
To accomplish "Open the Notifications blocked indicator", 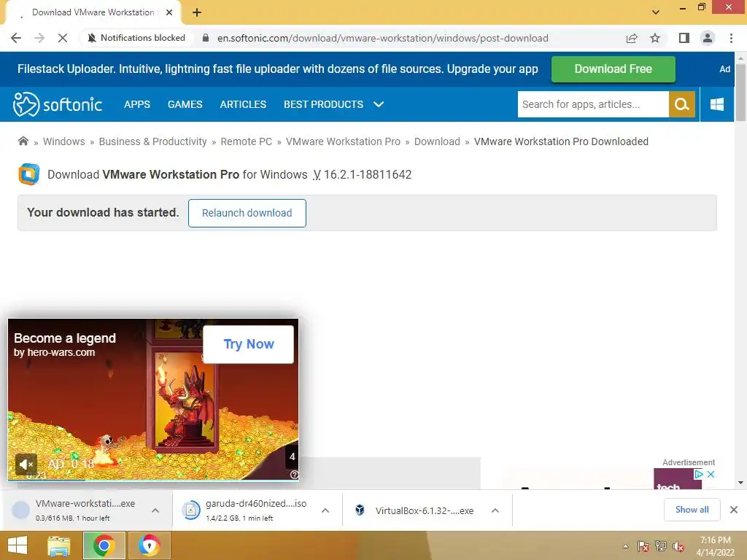I will tap(136, 38).
